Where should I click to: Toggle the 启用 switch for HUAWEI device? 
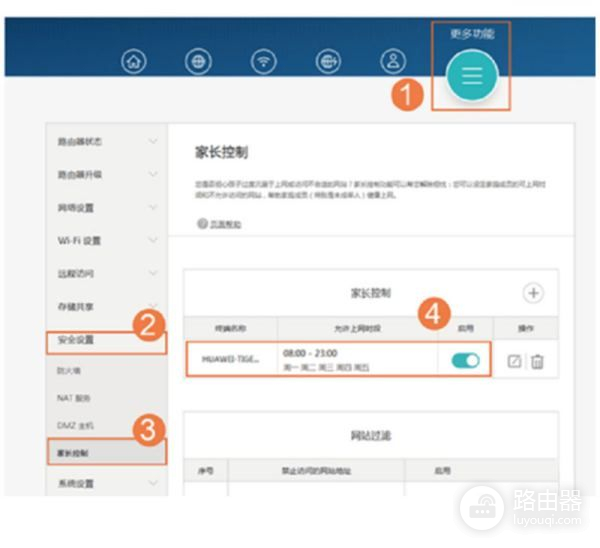(x=465, y=360)
